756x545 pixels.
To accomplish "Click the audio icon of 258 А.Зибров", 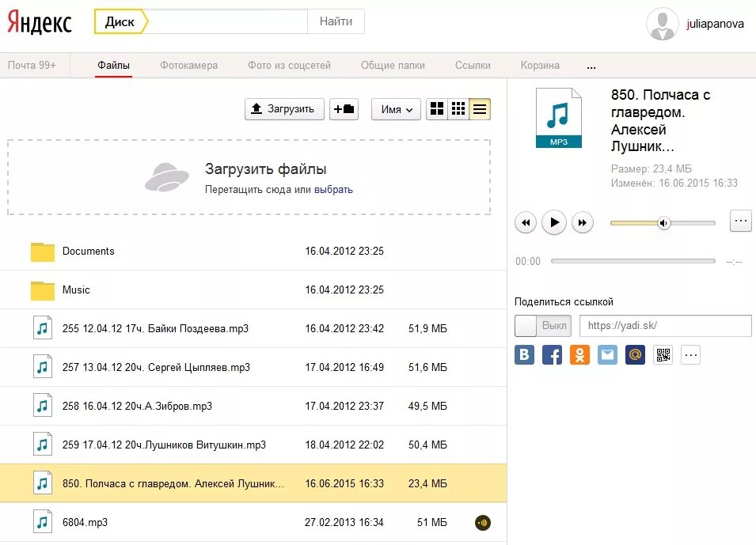I will pyautogui.click(x=43, y=406).
